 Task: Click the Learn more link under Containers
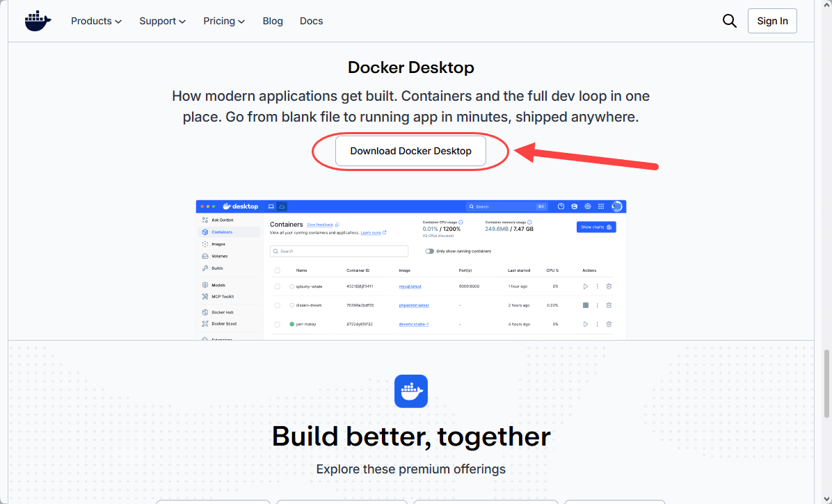coord(371,233)
